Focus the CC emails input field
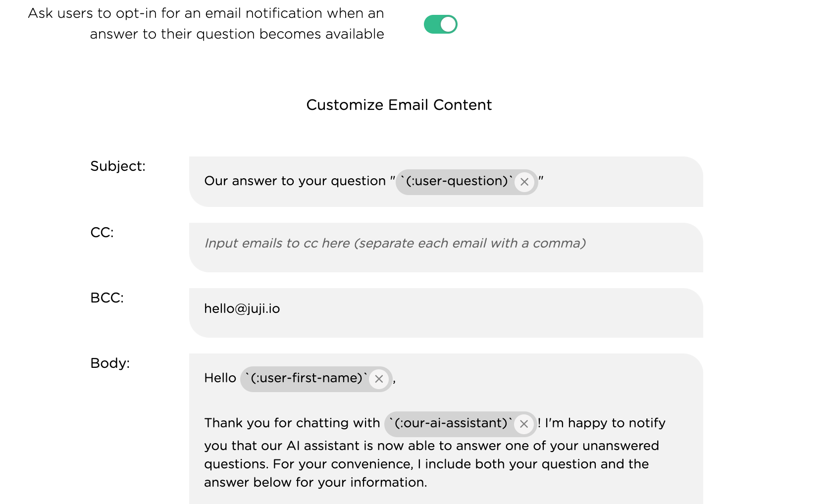828x504 pixels. coord(446,248)
